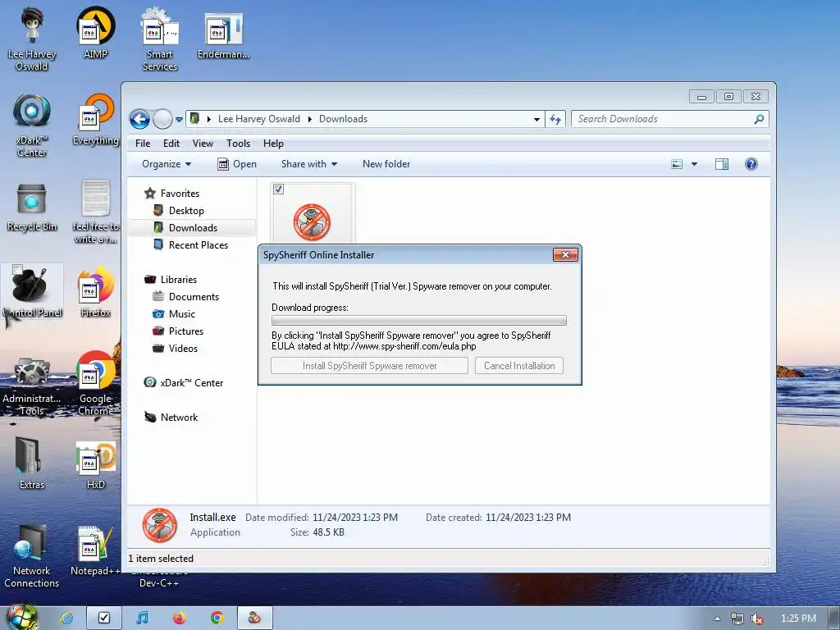
Task: Open Documents library in the sidebar
Action: point(194,297)
